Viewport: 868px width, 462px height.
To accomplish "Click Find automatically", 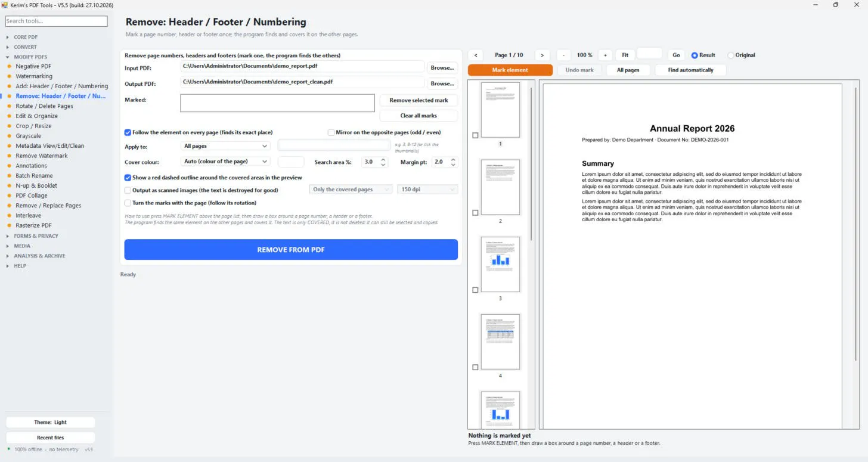I will (x=690, y=70).
